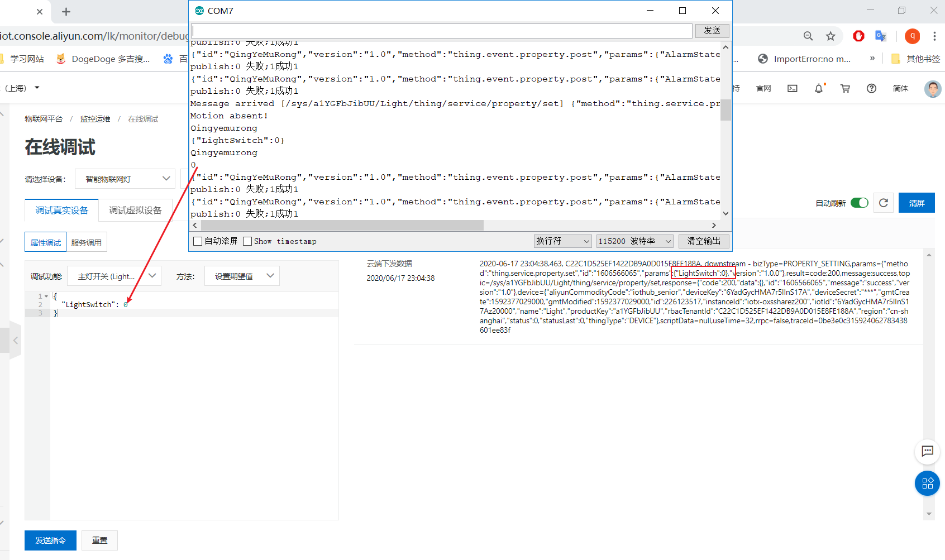Toggle the 自动滚屏 checkbox
945x560 pixels.
[x=198, y=241]
